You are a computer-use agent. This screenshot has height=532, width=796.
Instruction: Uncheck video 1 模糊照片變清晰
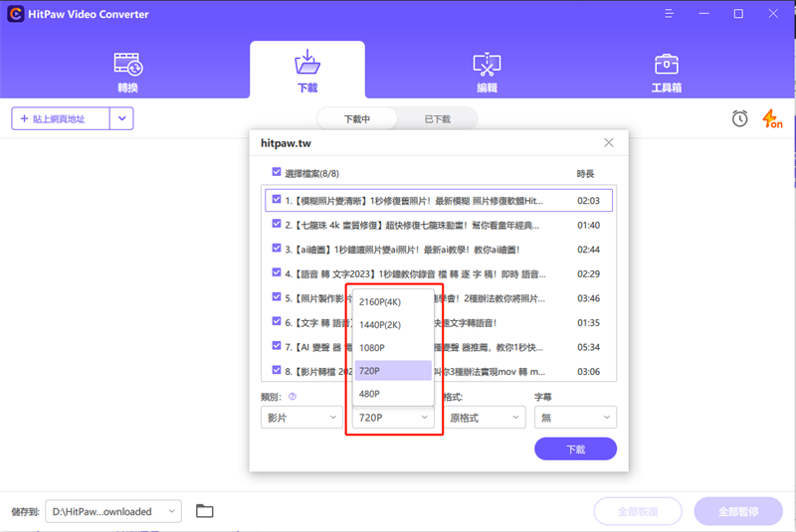point(277,199)
